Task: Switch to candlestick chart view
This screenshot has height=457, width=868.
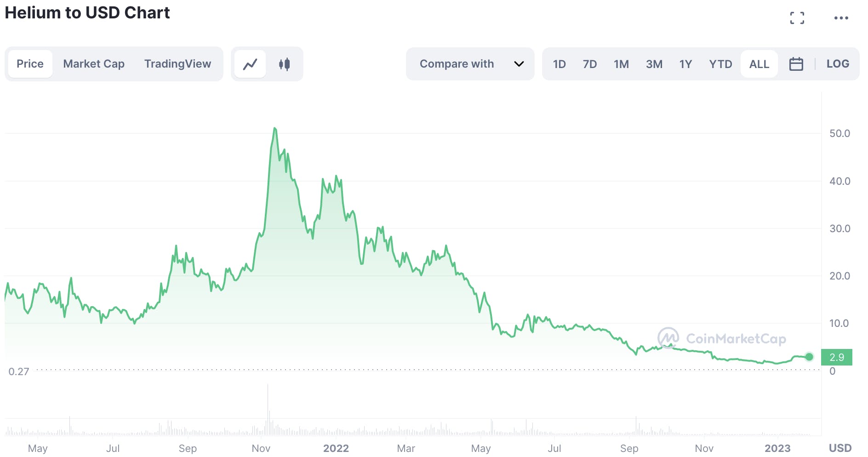Action: (x=285, y=64)
